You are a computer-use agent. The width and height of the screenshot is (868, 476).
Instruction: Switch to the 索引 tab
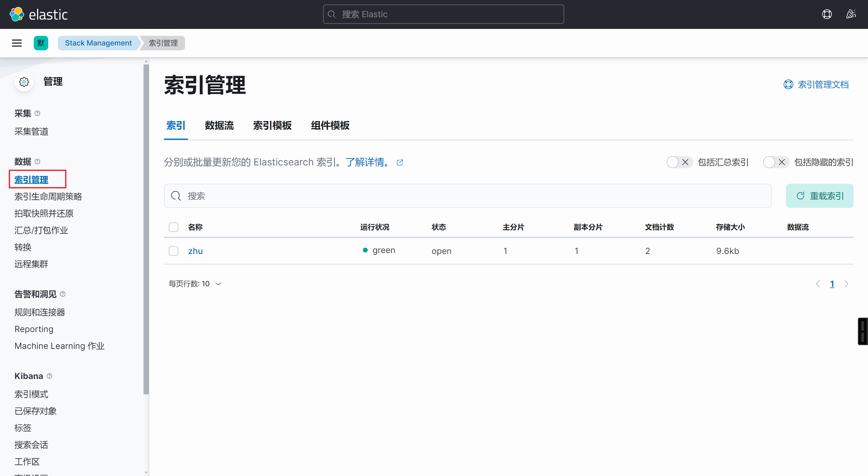pos(176,126)
